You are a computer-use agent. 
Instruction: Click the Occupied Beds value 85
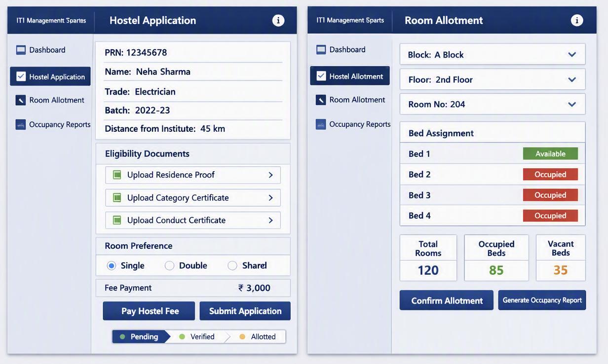point(496,270)
